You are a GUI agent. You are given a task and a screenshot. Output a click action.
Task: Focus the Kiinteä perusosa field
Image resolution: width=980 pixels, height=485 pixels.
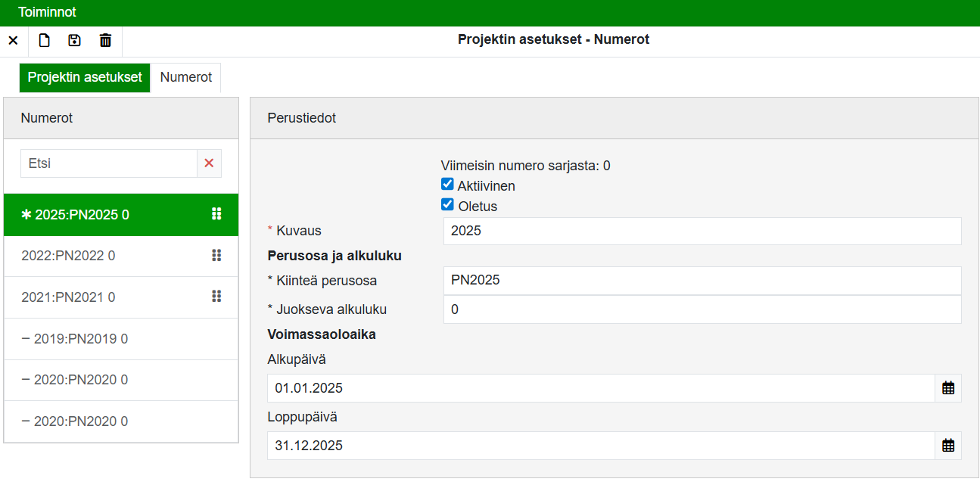pos(702,280)
